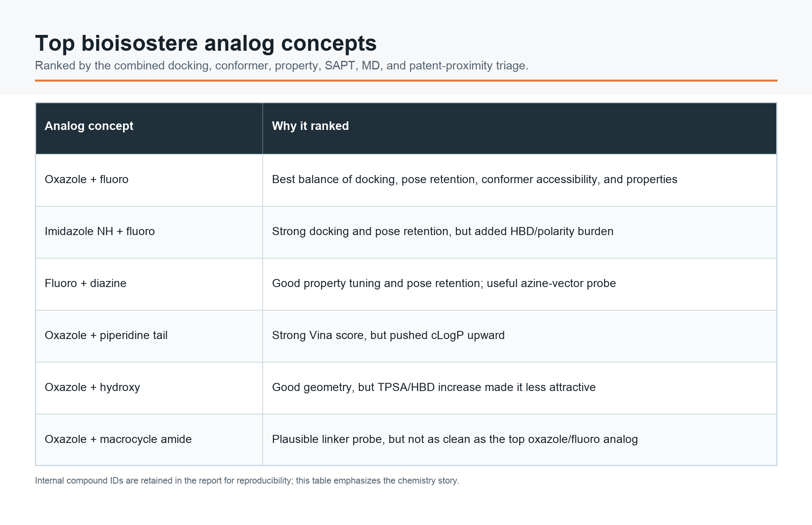
Task: Select the 'Oxazole + hydroxy' cell
Action: coord(149,388)
